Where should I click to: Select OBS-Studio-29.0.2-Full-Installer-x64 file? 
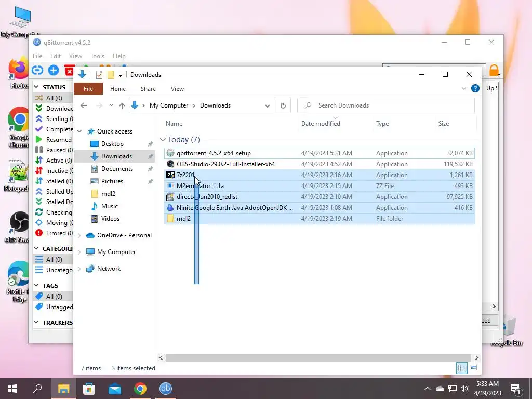[320, 164]
